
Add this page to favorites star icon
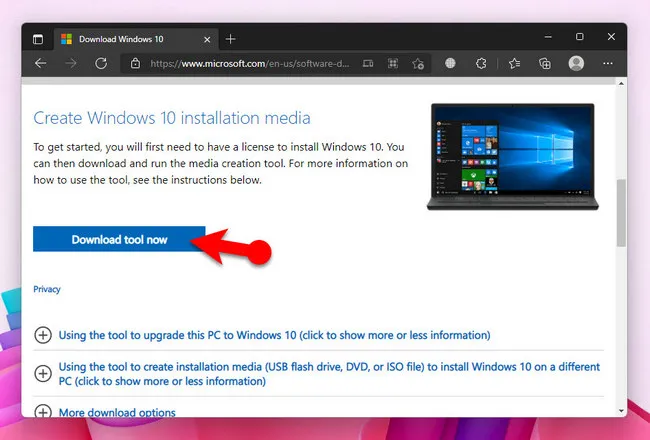click(418, 63)
